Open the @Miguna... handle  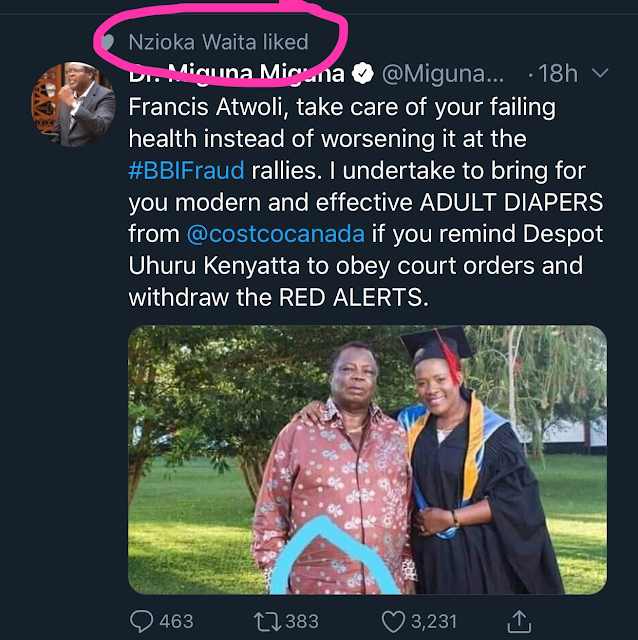[443, 74]
